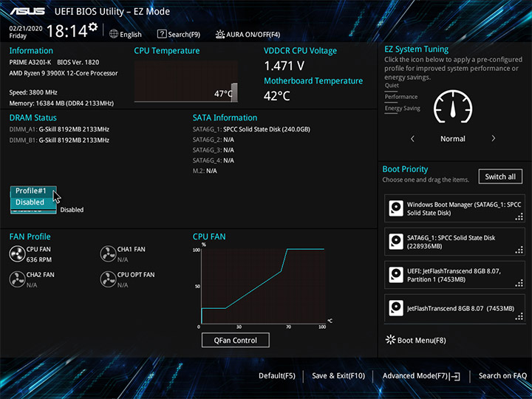Click the ASUS logo
This screenshot has height=399, width=532.
tap(27, 11)
